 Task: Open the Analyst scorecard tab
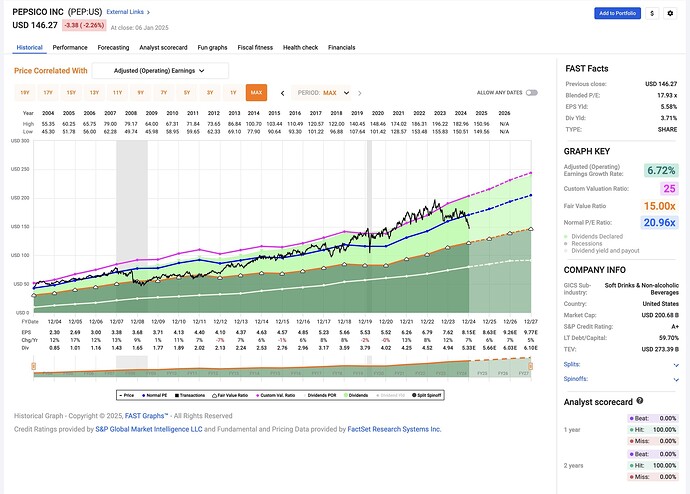tap(163, 48)
